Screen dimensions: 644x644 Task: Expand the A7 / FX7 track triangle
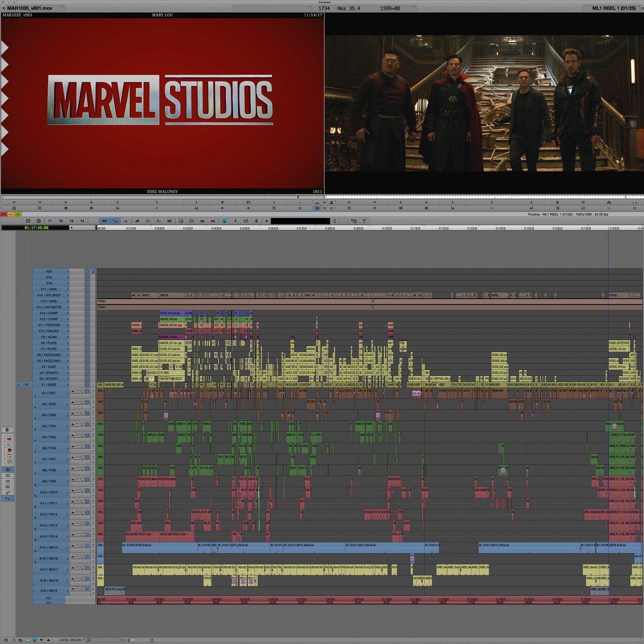[x=35, y=462]
